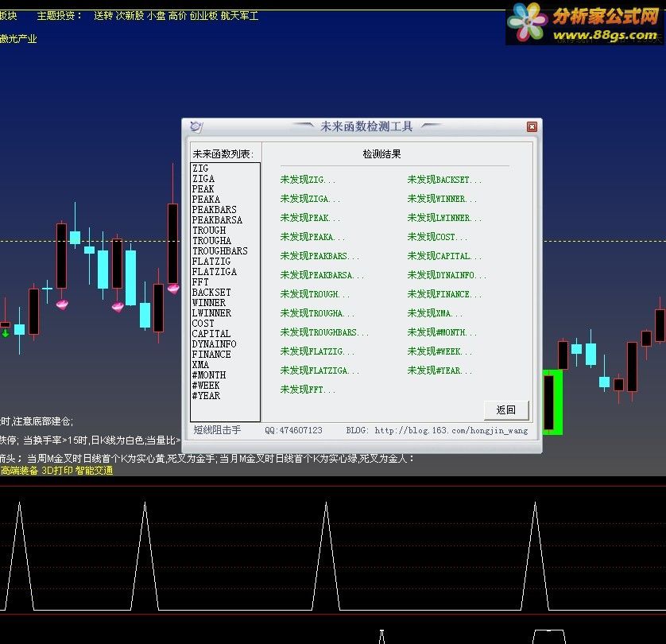Click the 短线阻击手 label in dialog footer
This screenshot has height=644, width=666.
[x=217, y=430]
